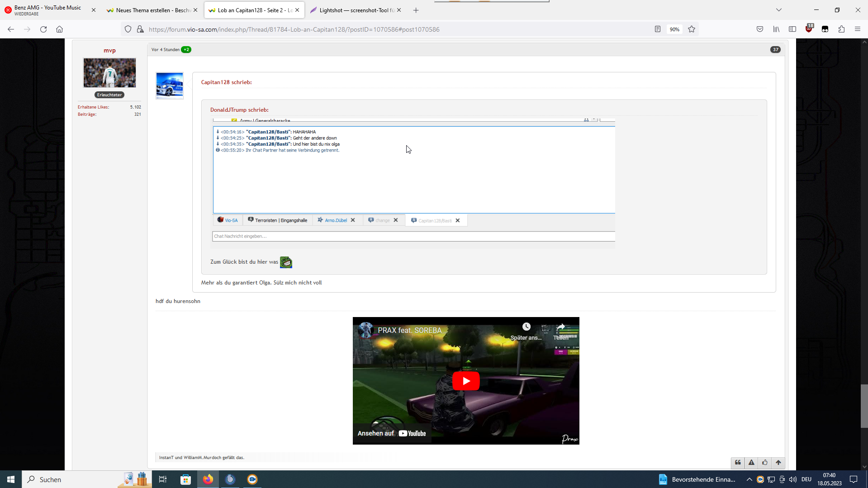Screen dimensions: 868x488
Task: Click the page vertical scrollbar thumb
Action: point(864,406)
